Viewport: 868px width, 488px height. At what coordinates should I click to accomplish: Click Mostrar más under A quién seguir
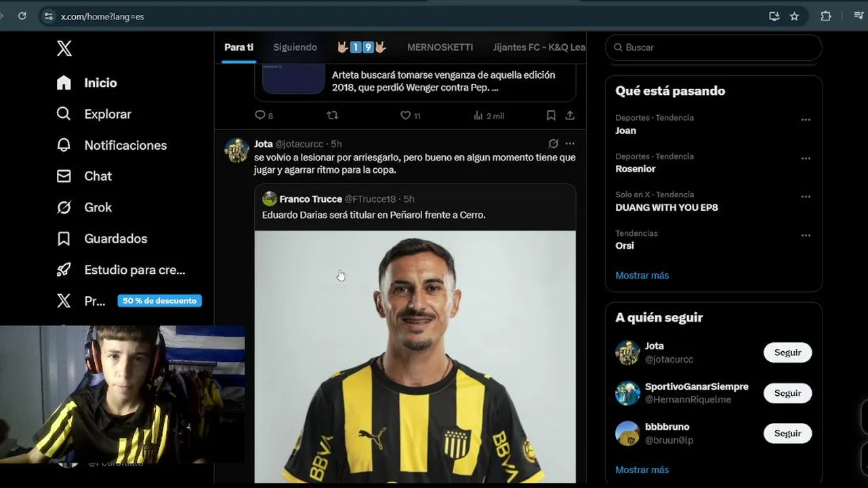pyautogui.click(x=642, y=470)
